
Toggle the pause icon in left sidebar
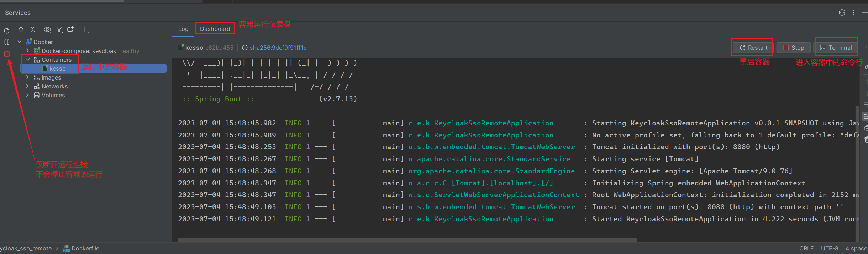coord(7,42)
